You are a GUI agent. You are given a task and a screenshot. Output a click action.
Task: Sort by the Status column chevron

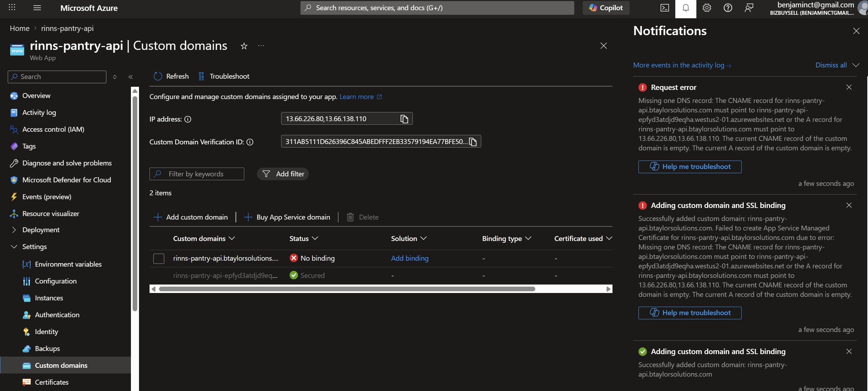[315, 239]
